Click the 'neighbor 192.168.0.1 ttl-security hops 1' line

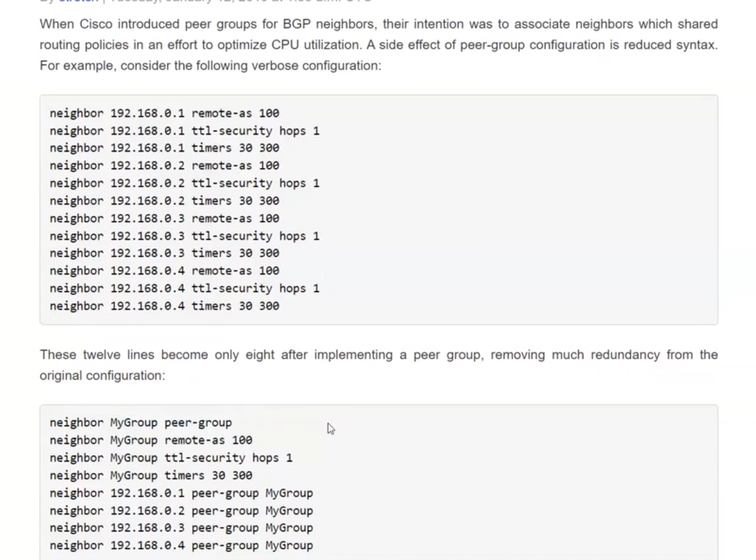184,131
